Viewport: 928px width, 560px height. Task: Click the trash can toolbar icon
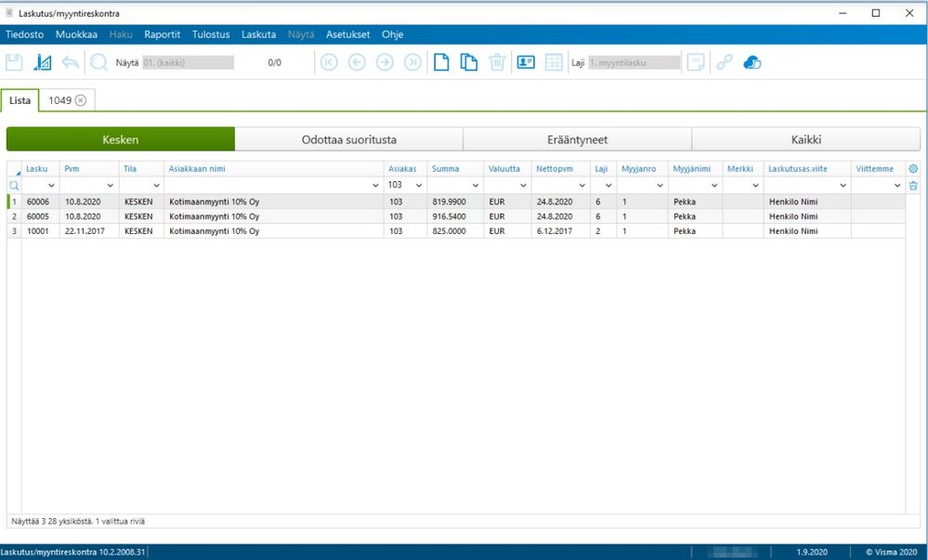497,62
